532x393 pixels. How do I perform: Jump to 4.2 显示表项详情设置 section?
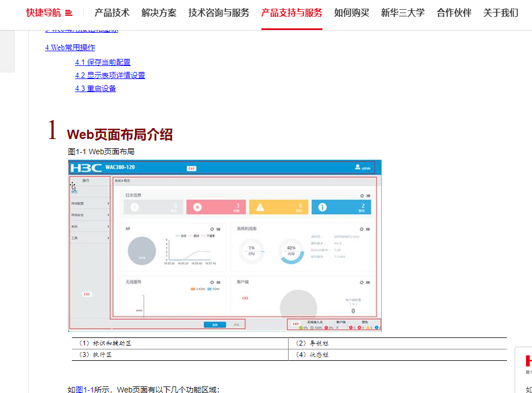click(x=110, y=75)
